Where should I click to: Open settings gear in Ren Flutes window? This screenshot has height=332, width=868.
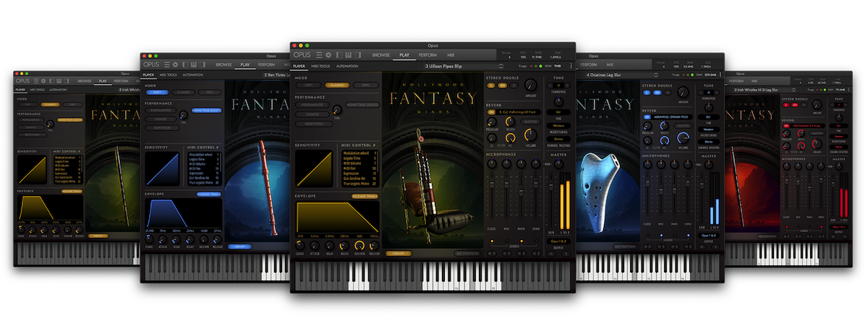pyautogui.click(x=176, y=64)
